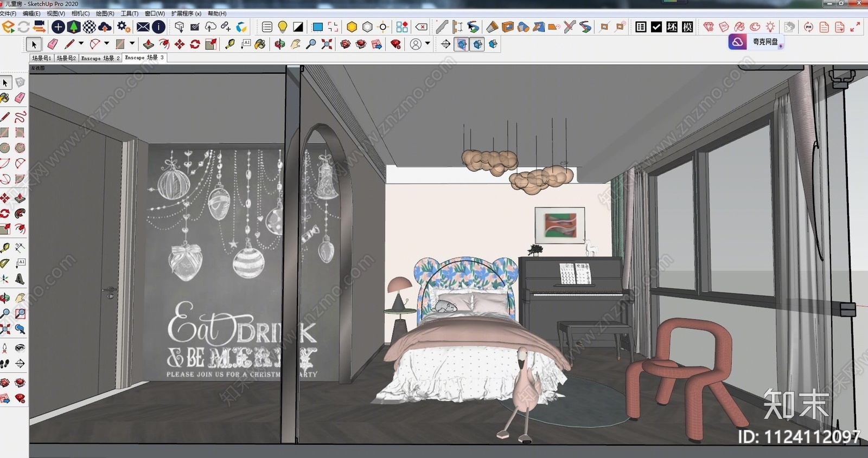Image resolution: width=868 pixels, height=458 pixels.
Task: Select the Pan hand tool in top toolbar
Action: click(x=296, y=44)
